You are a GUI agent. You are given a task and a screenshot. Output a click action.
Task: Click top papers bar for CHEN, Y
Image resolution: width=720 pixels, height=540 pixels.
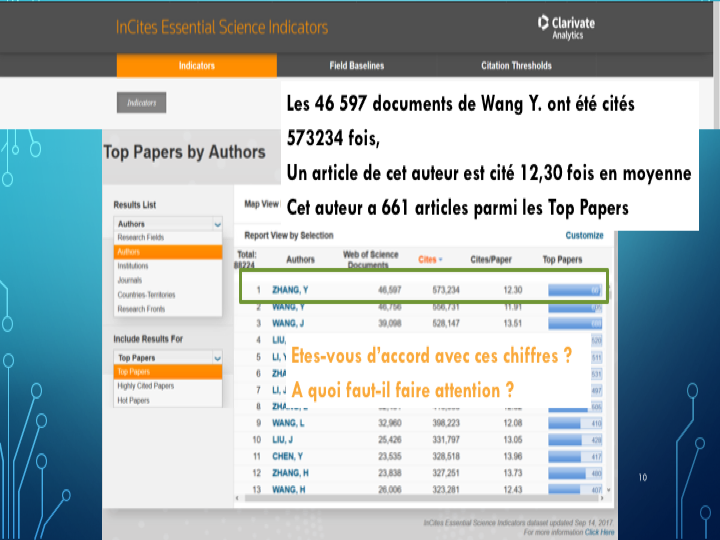575,456
